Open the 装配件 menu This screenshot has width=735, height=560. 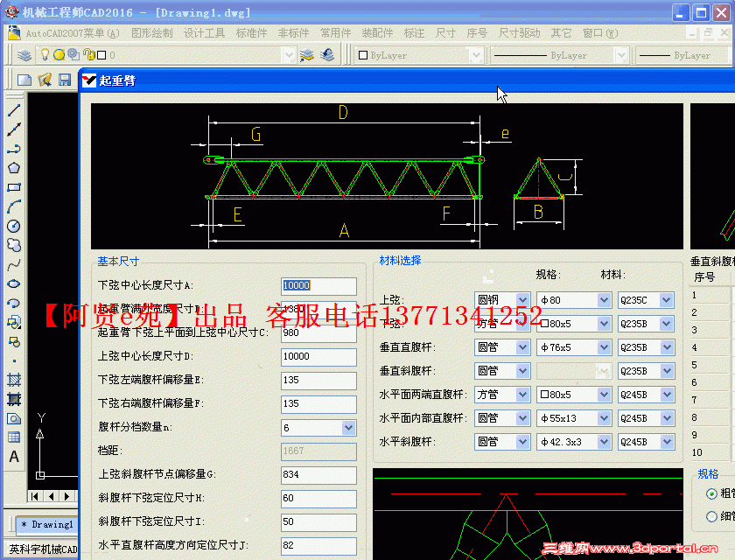coord(377,33)
